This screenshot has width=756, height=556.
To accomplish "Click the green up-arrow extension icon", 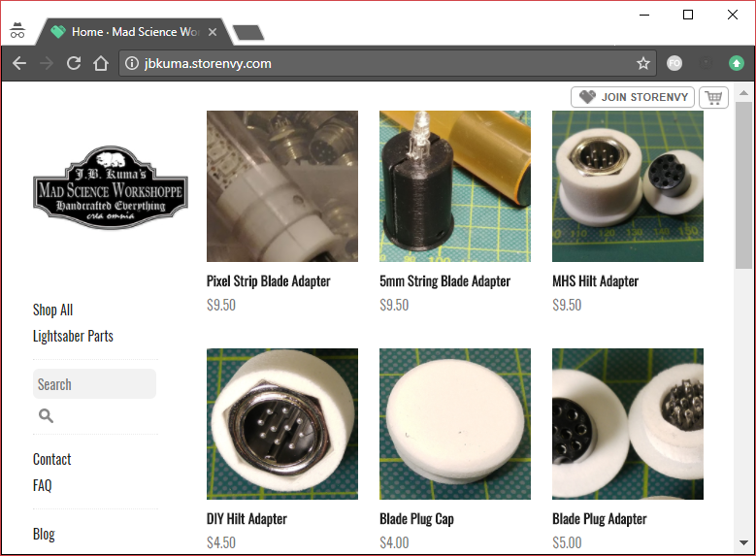I will (x=737, y=63).
